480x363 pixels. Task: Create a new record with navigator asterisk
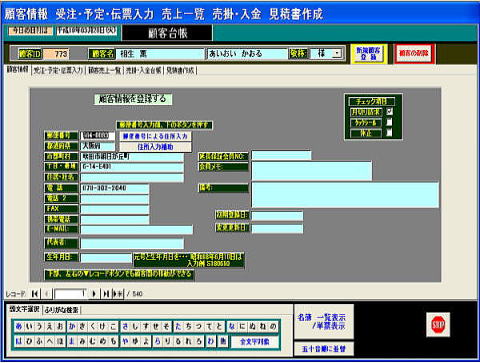click(x=118, y=294)
